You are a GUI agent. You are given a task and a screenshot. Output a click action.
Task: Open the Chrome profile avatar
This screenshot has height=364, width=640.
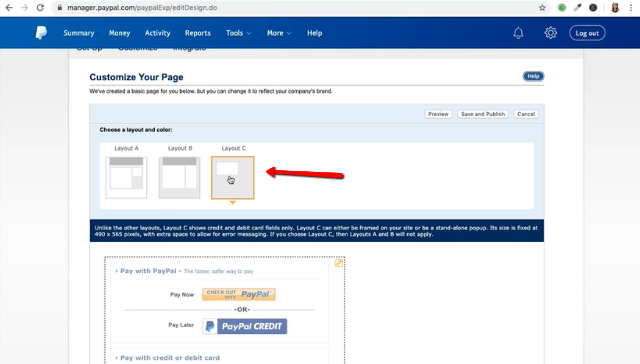click(615, 8)
